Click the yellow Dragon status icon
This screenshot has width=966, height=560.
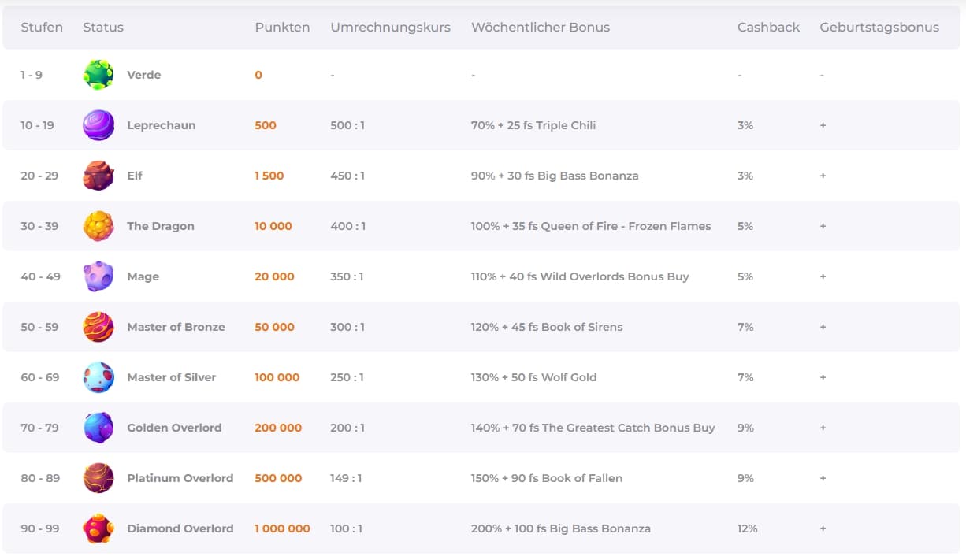click(x=98, y=226)
